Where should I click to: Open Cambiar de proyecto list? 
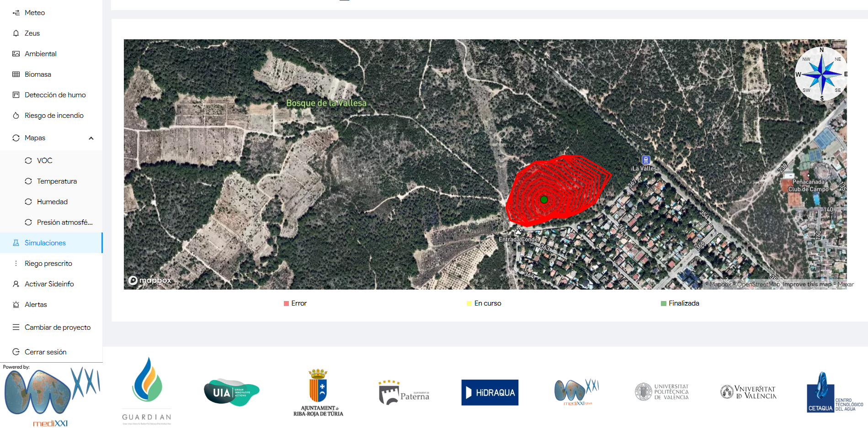pyautogui.click(x=57, y=328)
